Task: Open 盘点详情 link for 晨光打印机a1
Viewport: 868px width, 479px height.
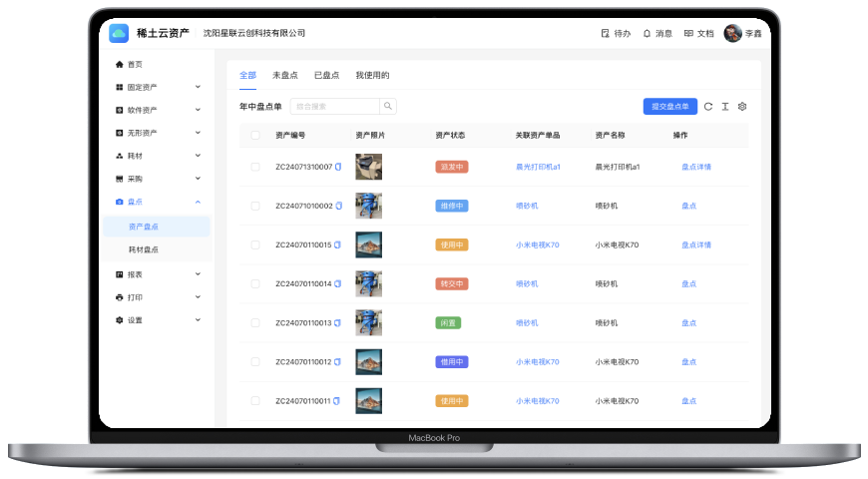Action: pyautogui.click(x=696, y=167)
